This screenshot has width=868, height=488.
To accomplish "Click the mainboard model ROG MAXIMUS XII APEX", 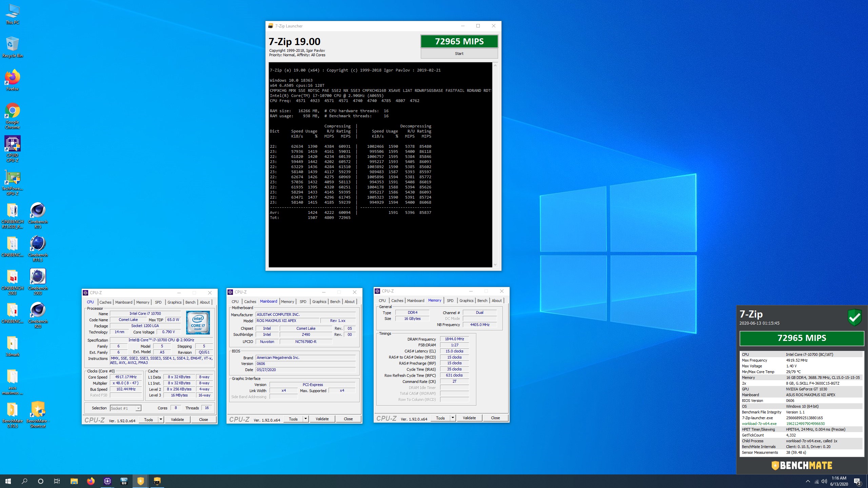I will [288, 321].
